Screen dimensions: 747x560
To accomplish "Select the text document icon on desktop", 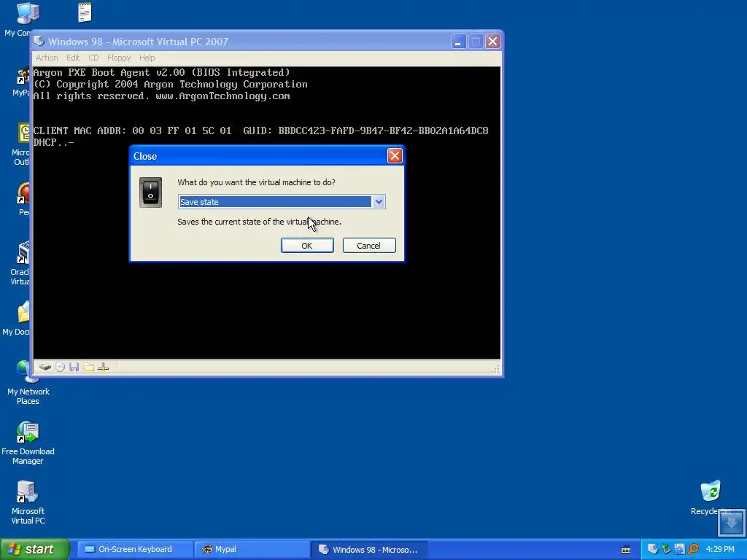I will 85,12.
